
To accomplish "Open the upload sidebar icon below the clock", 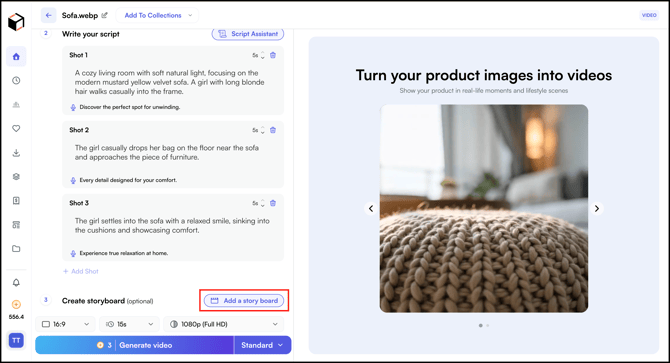I will click(x=16, y=105).
